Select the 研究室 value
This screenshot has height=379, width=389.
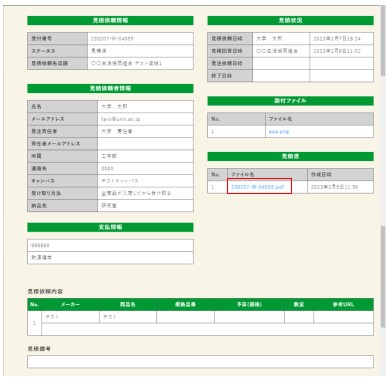[x=109, y=206]
